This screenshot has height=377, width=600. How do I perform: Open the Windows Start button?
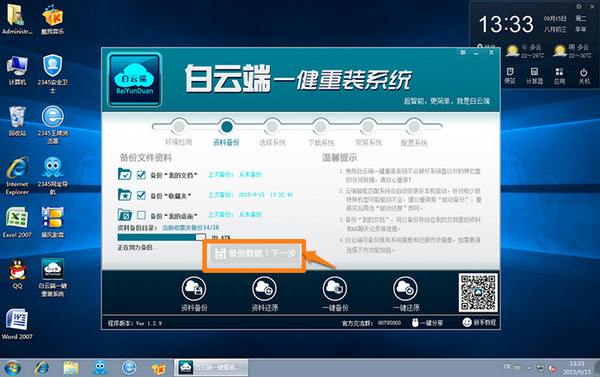[12, 368]
